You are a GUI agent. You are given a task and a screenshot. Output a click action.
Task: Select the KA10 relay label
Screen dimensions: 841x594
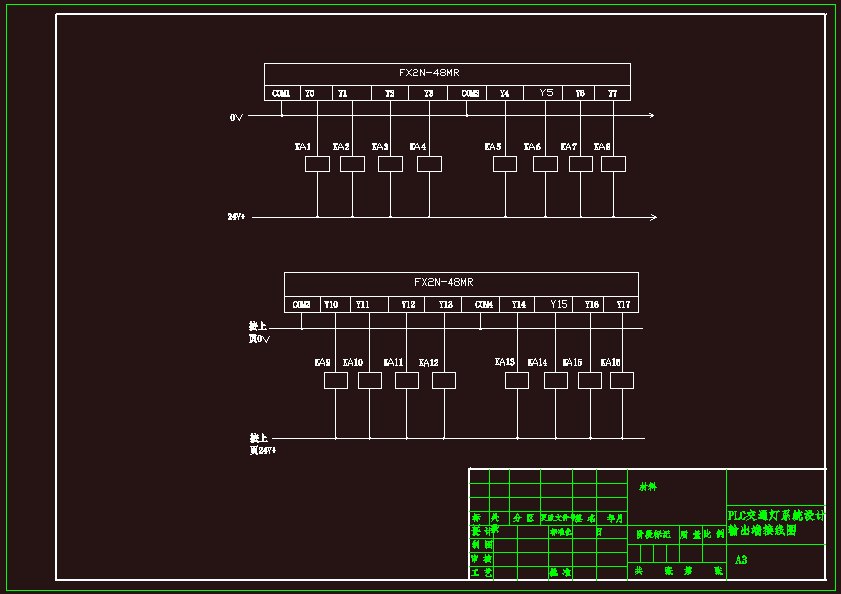[353, 362]
